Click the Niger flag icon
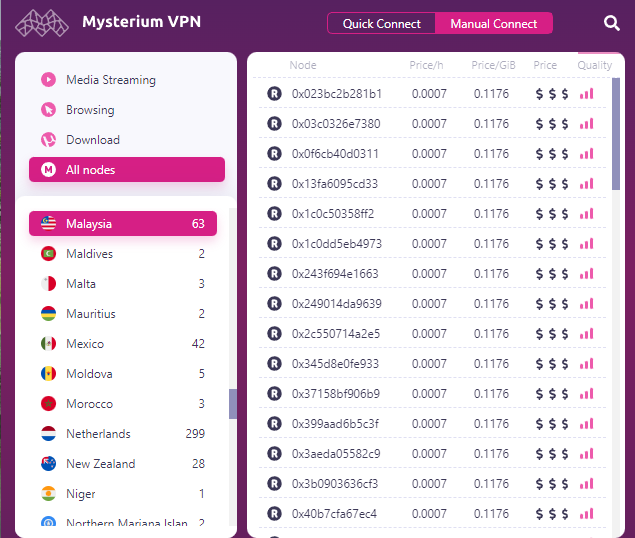The height and width of the screenshot is (538, 635). pos(49,493)
